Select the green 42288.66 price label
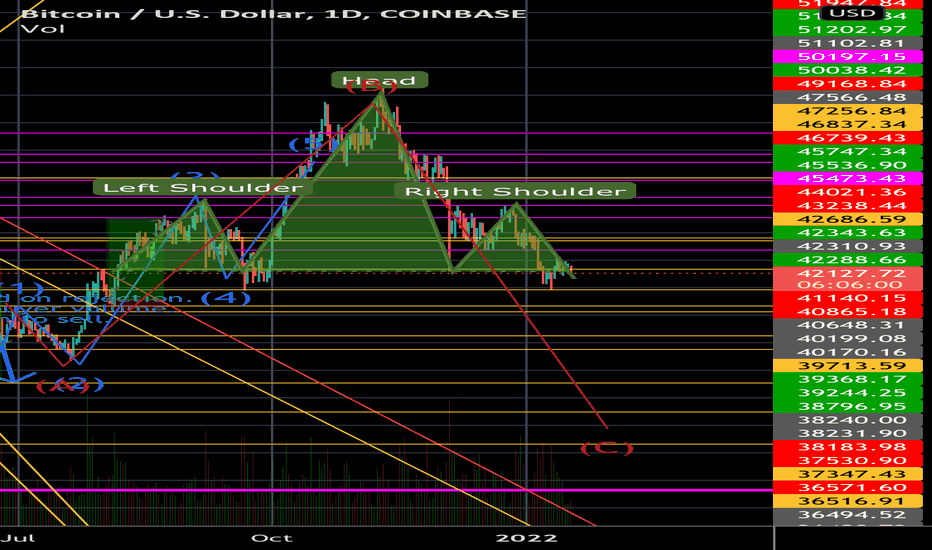Screen dimensions: 932x550 (848, 260)
